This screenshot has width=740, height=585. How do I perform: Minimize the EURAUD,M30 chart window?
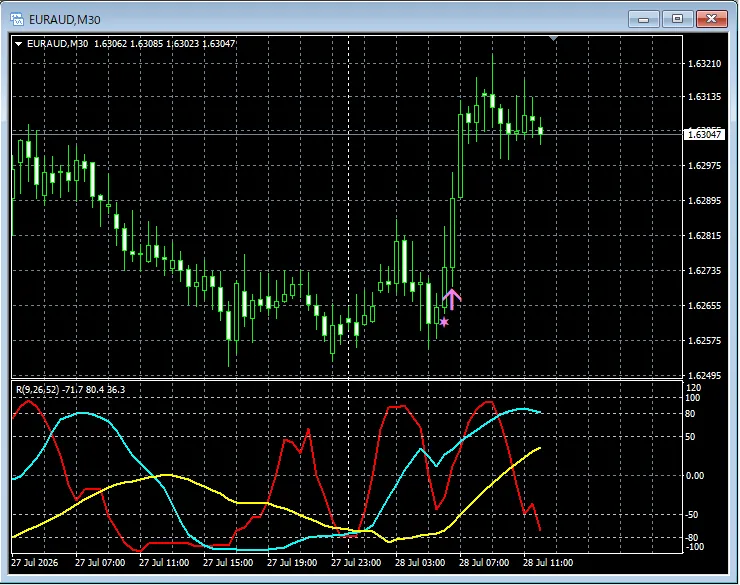click(x=643, y=19)
